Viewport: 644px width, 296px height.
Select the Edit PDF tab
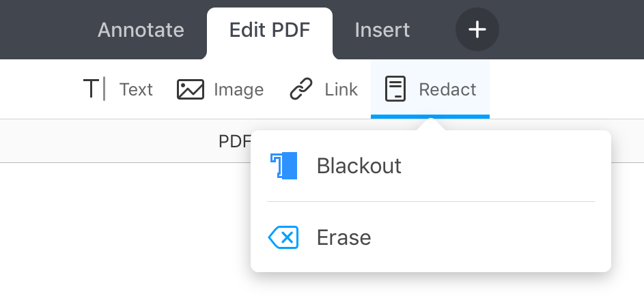click(269, 30)
